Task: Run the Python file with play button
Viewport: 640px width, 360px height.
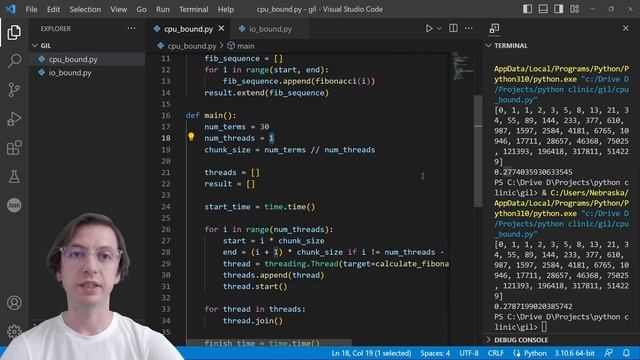Action: (429, 28)
